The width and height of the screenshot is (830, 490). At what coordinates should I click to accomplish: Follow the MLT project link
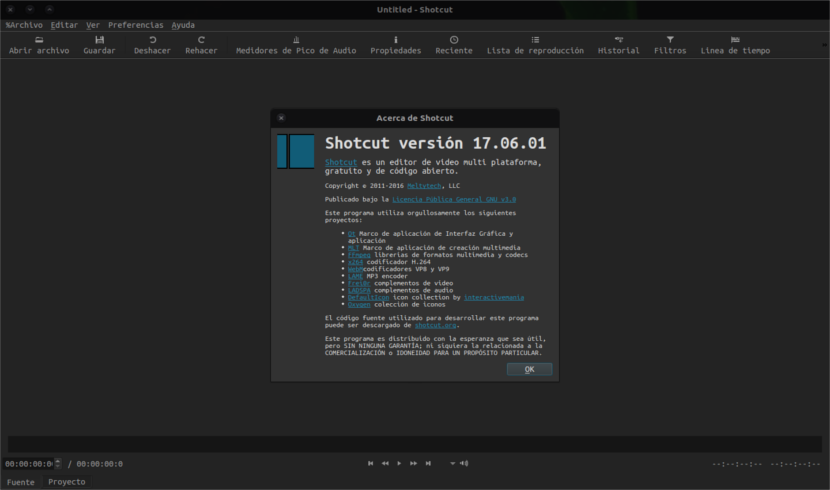point(353,248)
